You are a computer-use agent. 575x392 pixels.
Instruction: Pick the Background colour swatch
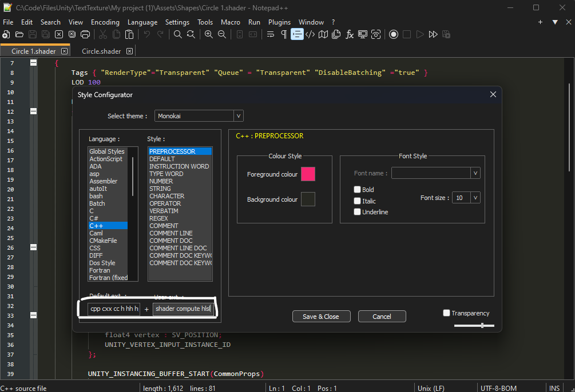(308, 199)
